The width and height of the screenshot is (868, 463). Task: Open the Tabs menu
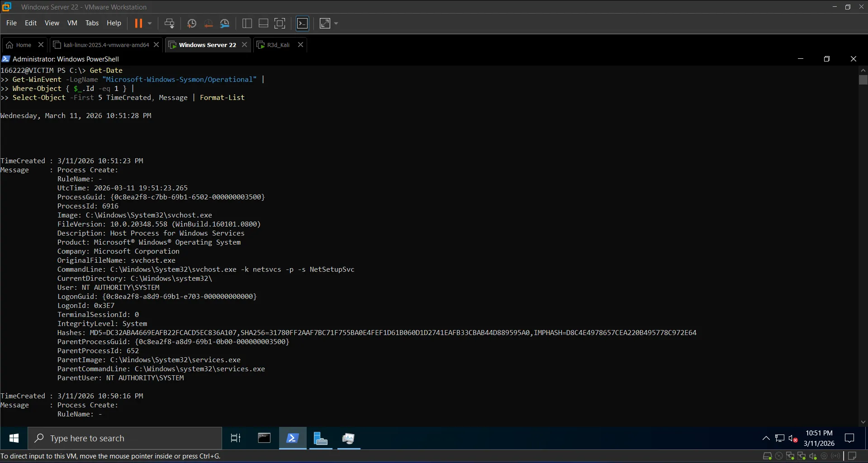[x=92, y=23]
